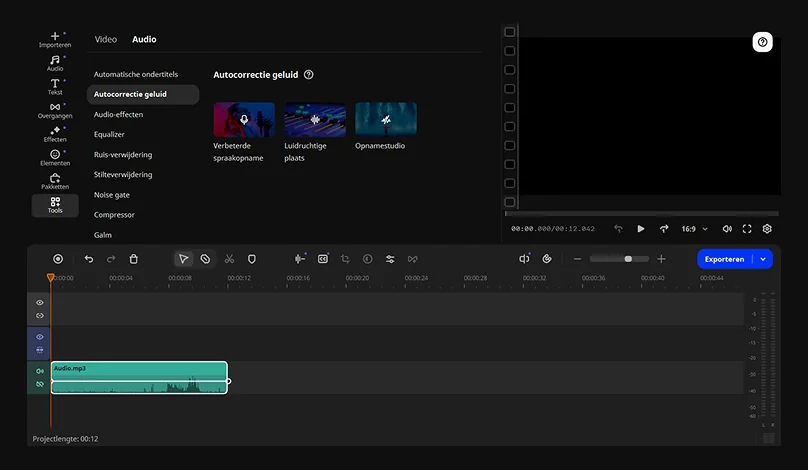Select Ruis-verwijdering from the audio list
Screen dimensions: 808x470
coord(123,155)
